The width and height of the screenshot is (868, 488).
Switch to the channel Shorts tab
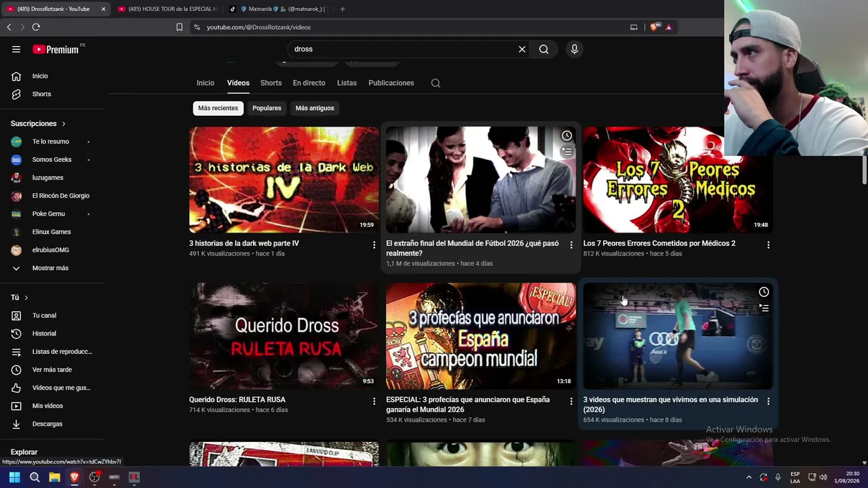point(271,83)
